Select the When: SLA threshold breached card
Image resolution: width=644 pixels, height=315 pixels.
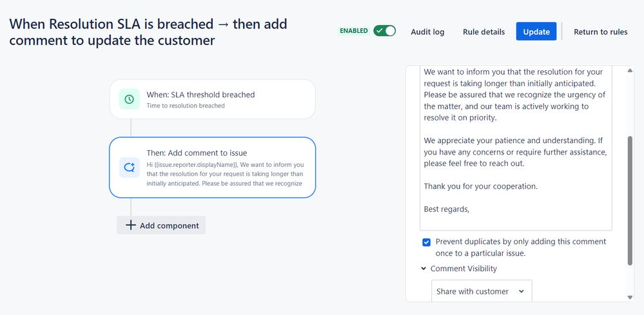click(x=212, y=99)
